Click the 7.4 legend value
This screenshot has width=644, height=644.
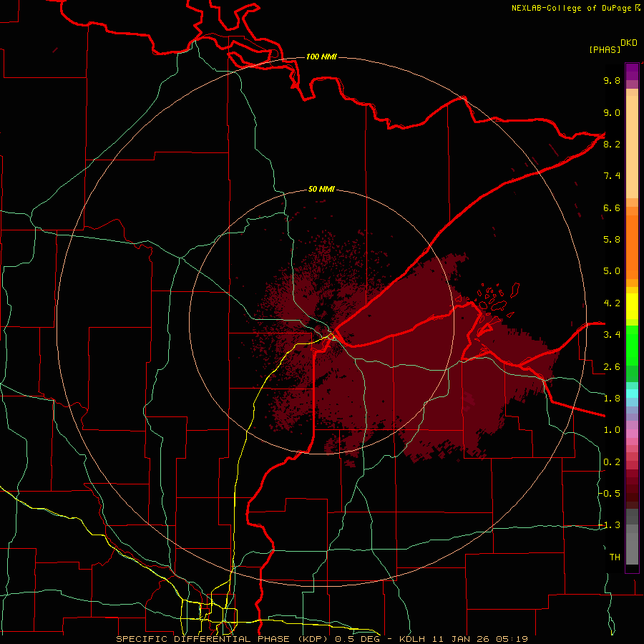(612, 176)
